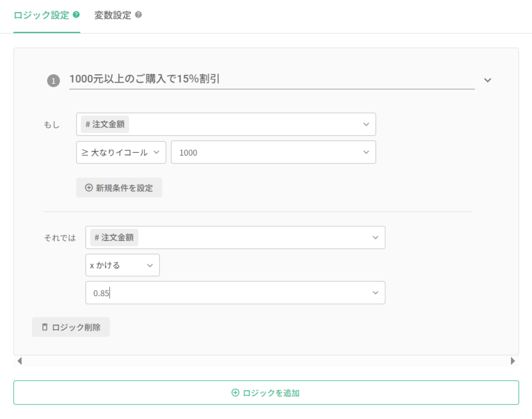This screenshot has height=419, width=532.
Task: Click help icon next to 変数設定
Action: click(x=138, y=14)
